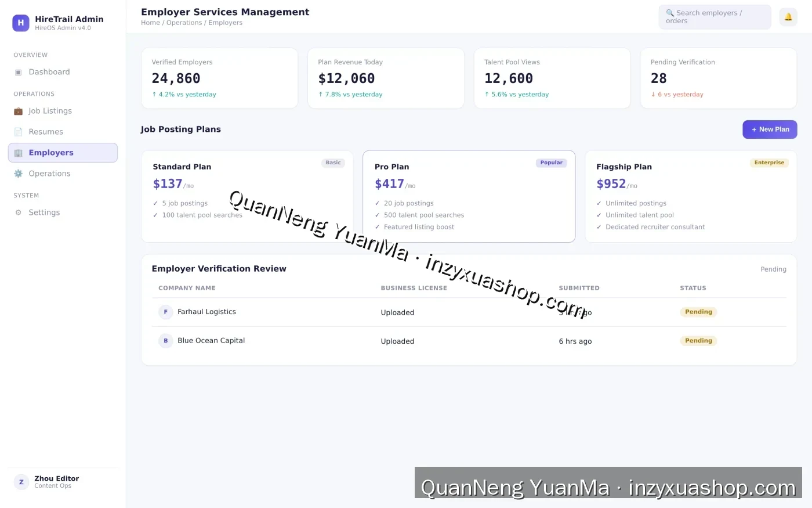Open the Talent Pool Views stat card
The image size is (812, 508).
tap(552, 78)
